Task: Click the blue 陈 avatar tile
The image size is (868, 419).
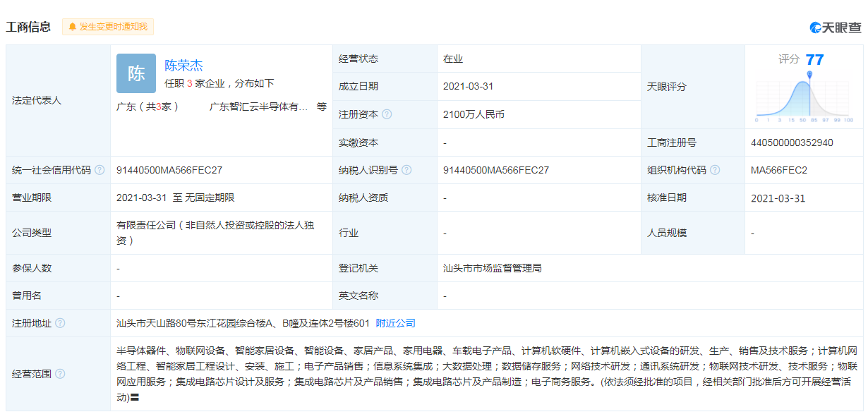Action: tap(136, 73)
